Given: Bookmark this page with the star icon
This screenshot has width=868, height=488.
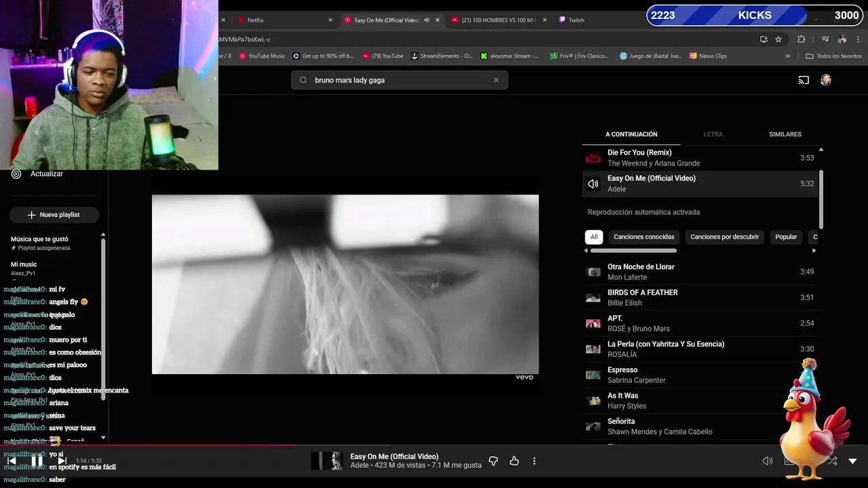Looking at the screenshot, I should coord(778,39).
